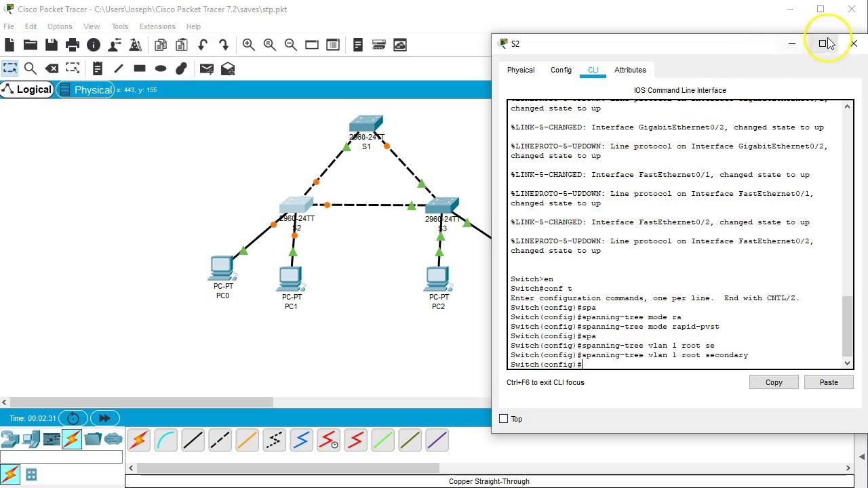Switch to Logical workspace view

[x=27, y=89]
